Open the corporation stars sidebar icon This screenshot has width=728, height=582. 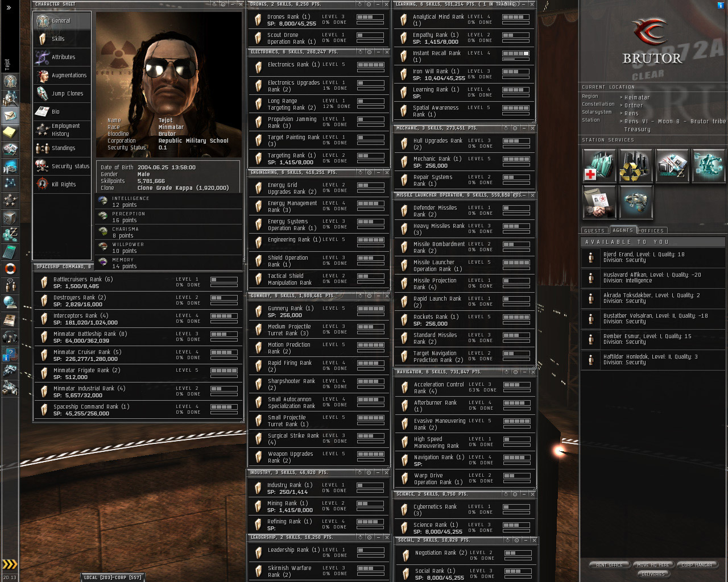click(x=10, y=200)
